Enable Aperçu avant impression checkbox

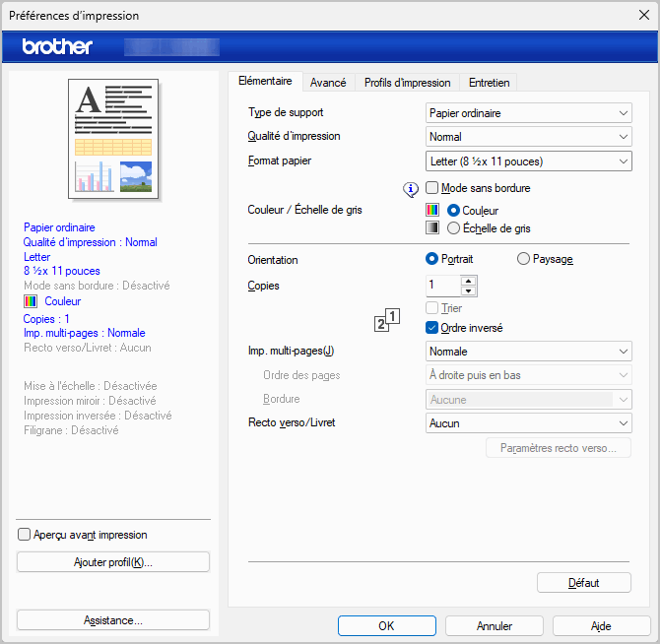[25, 535]
